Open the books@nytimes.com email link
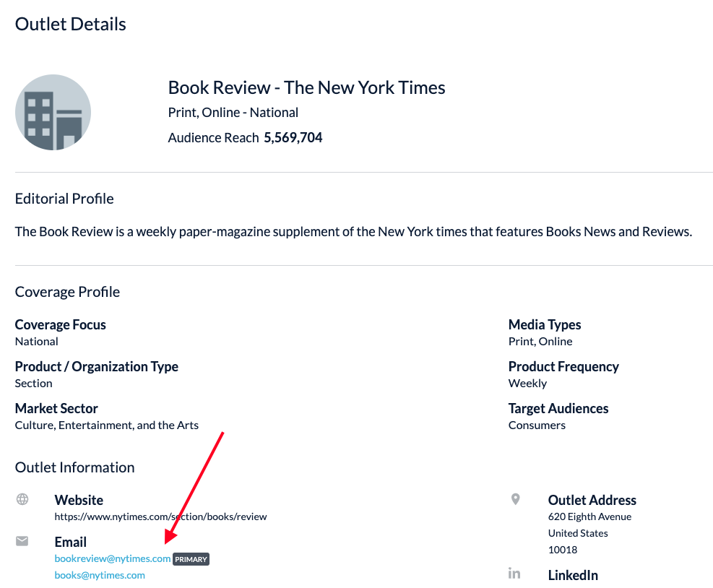Viewport: 713px width, 588px height. 100,575
